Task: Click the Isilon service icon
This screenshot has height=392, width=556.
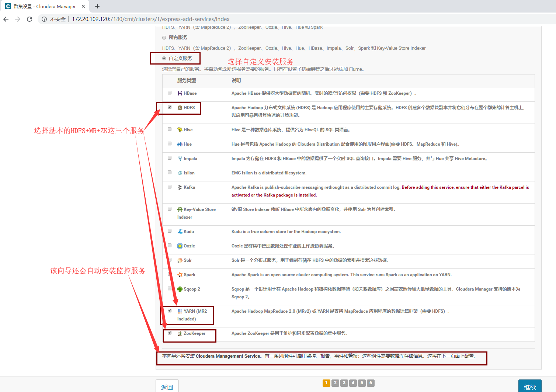Action: point(180,173)
